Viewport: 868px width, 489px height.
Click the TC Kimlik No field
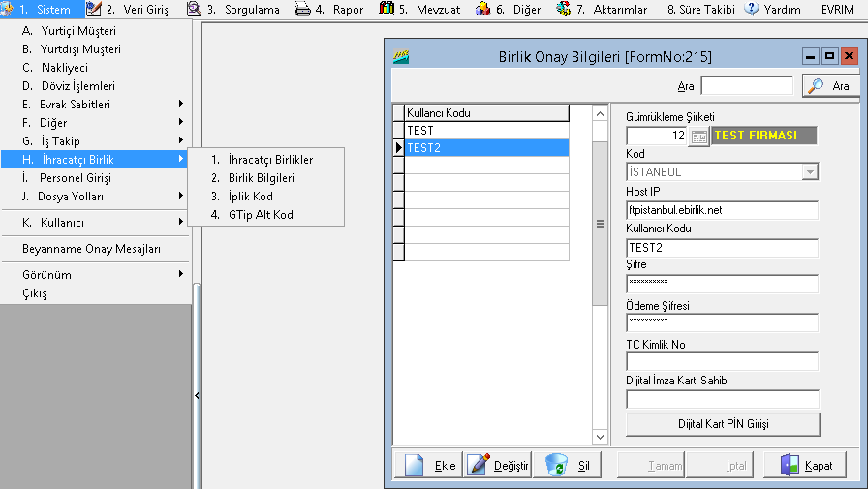(x=722, y=362)
